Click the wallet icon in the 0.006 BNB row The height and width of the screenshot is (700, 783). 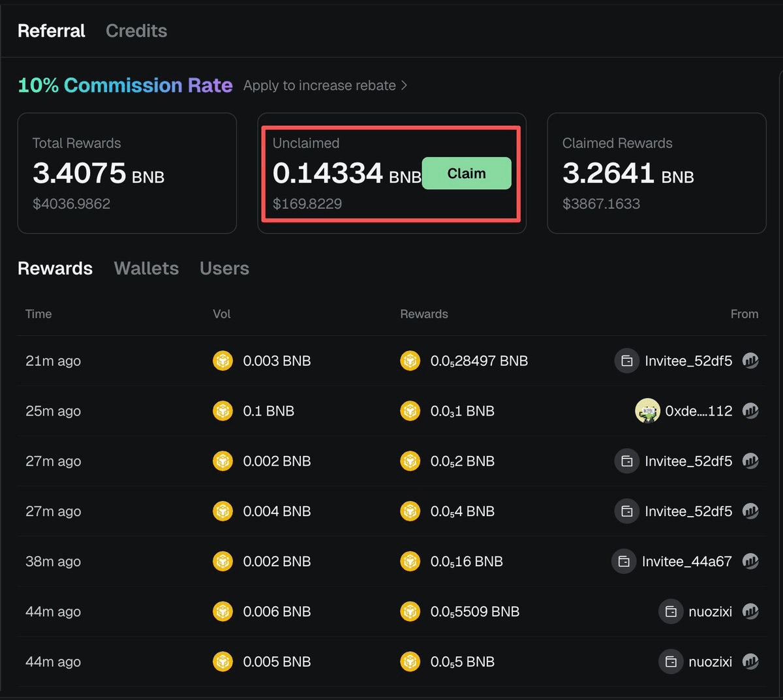(x=670, y=611)
